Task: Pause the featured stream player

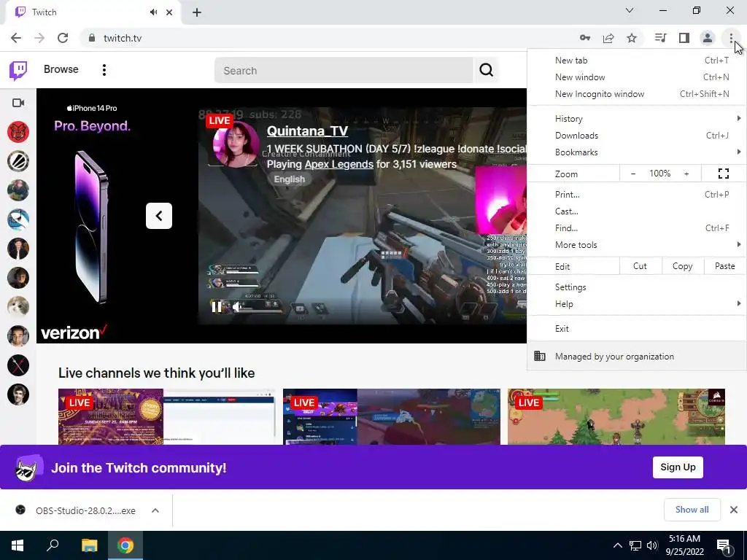Action: 216,307
